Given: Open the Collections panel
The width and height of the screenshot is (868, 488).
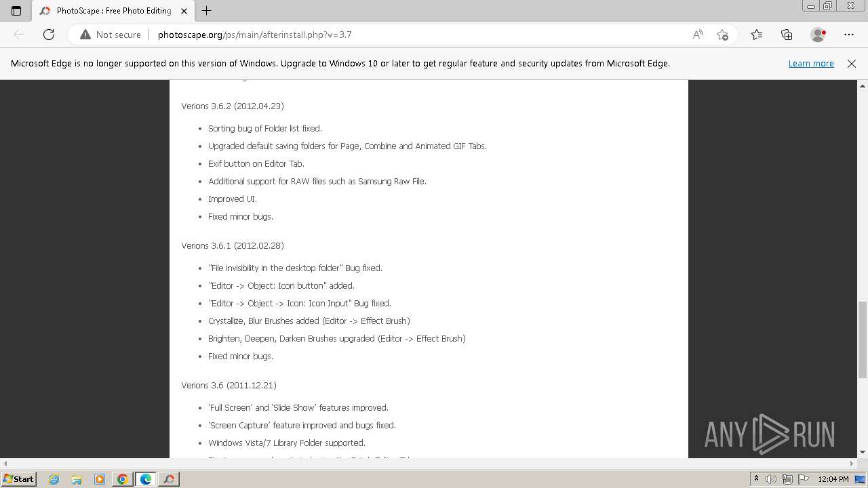Looking at the screenshot, I should 787,35.
